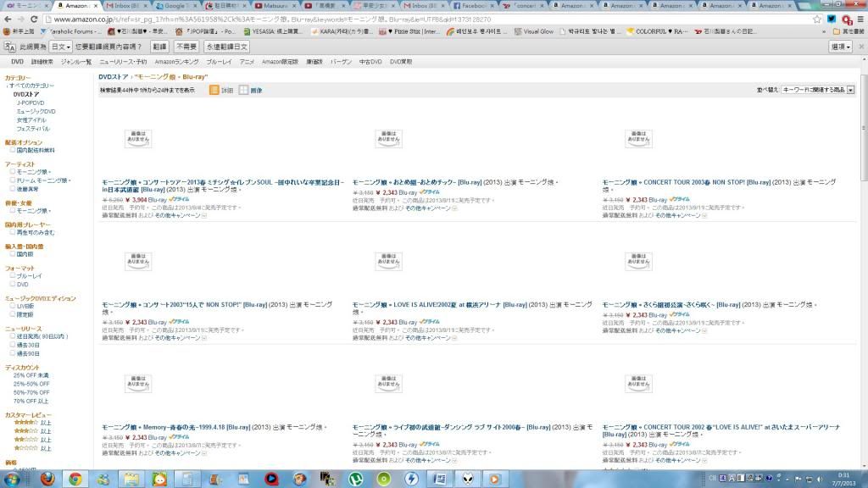Open the Visual Glow bookmark
The image size is (868, 488).
[x=534, y=31]
